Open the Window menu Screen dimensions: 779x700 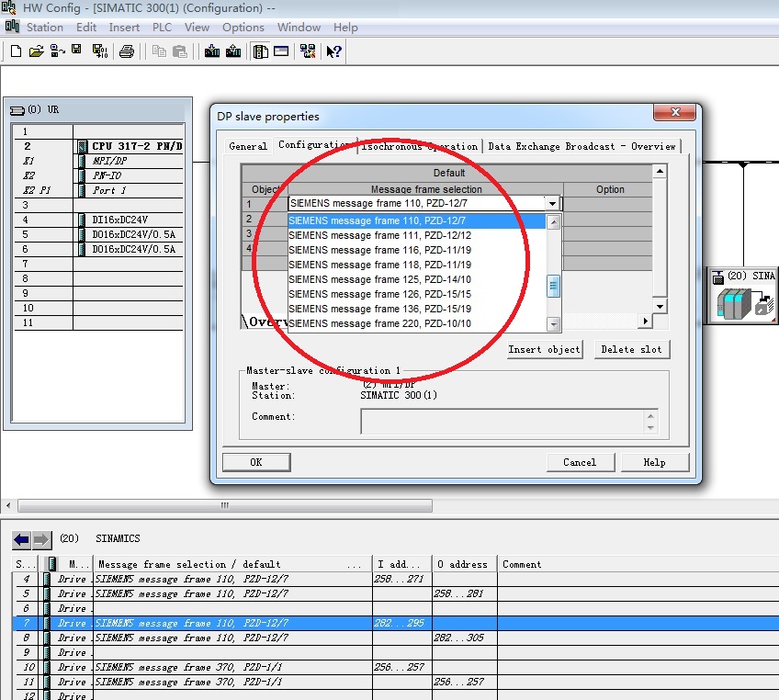(x=299, y=28)
